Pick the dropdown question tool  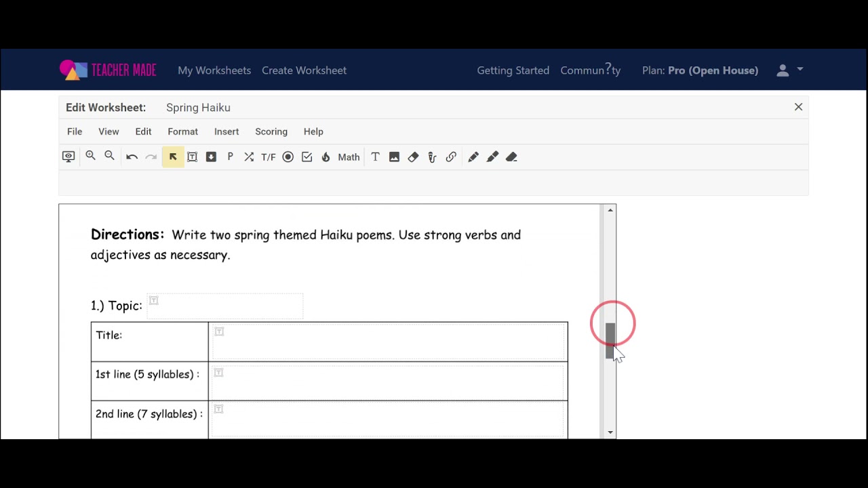coord(211,157)
